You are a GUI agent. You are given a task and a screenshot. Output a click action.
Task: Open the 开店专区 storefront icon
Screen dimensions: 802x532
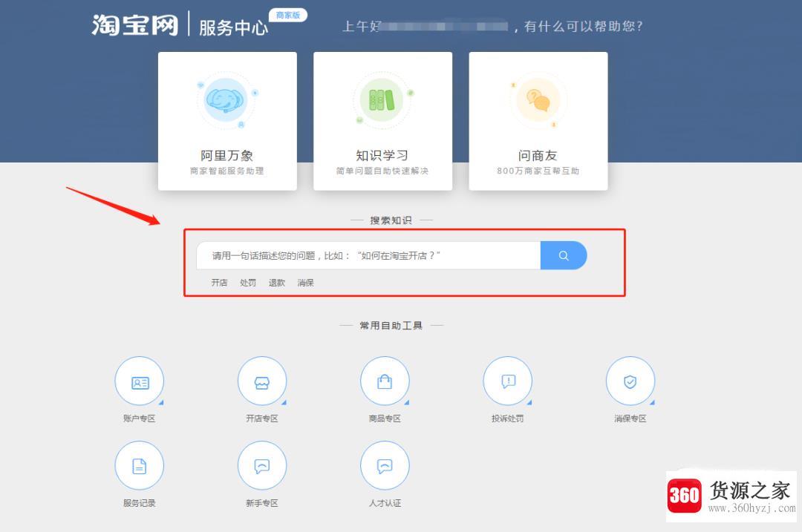point(262,381)
